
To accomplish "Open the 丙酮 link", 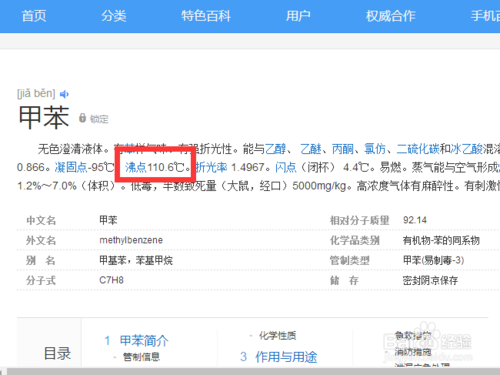I will [x=343, y=149].
